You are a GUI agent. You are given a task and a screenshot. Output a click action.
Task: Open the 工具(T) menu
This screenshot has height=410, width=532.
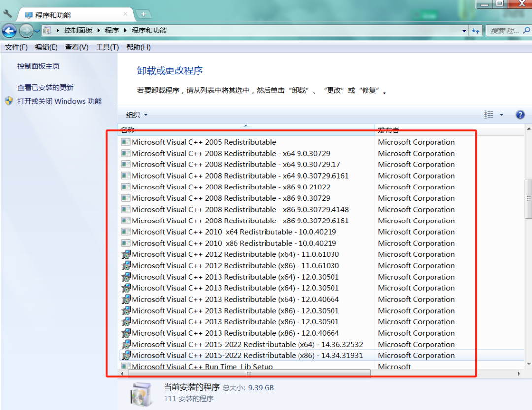(x=107, y=47)
